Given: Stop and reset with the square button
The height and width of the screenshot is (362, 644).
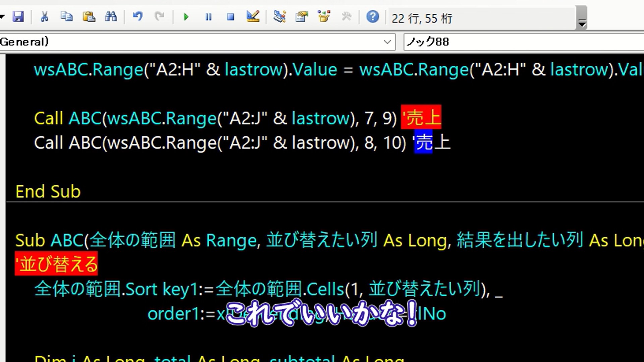Looking at the screenshot, I should tap(230, 17).
